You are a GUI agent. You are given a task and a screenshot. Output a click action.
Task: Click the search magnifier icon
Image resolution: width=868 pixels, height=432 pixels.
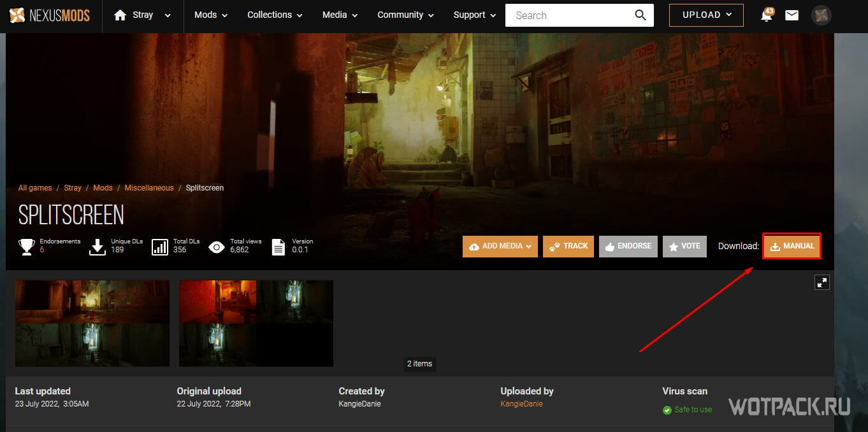click(x=640, y=15)
